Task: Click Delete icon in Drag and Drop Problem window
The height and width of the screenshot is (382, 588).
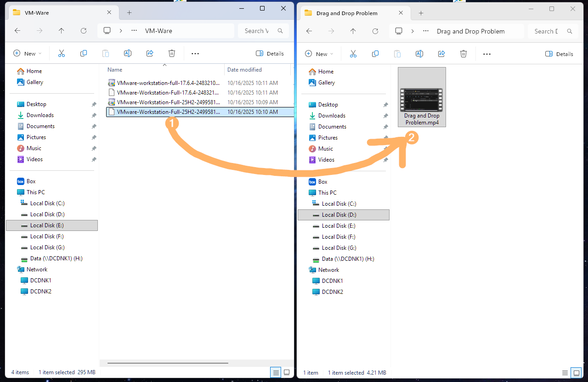Action: (464, 54)
